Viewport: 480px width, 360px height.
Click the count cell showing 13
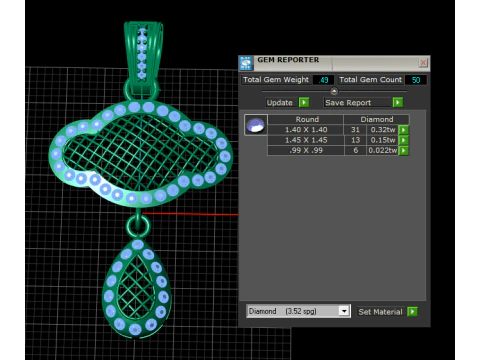[355, 140]
